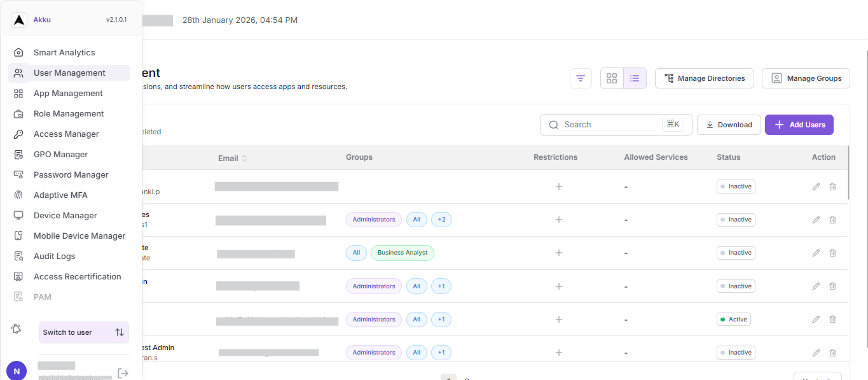Click the Add Users button
868x380 pixels.
(799, 125)
